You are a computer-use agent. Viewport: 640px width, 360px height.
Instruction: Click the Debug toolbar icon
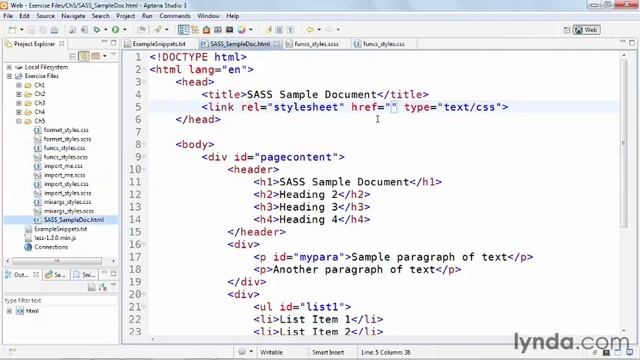click(97, 30)
